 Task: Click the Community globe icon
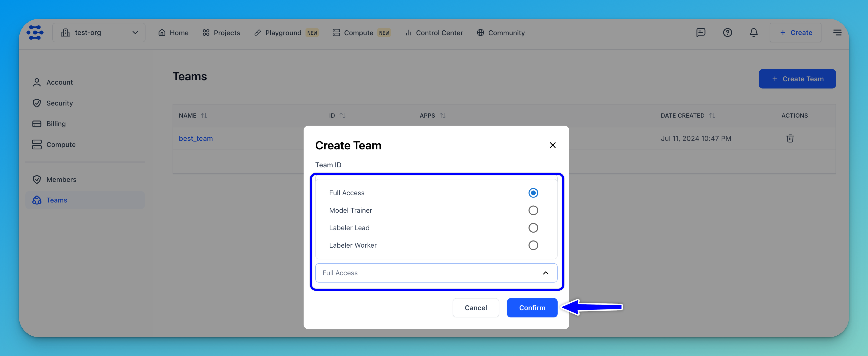point(481,33)
